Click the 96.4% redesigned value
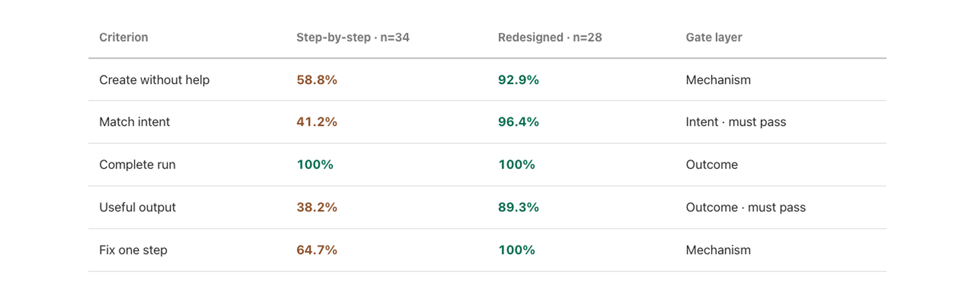The image size is (980, 301). tap(518, 122)
